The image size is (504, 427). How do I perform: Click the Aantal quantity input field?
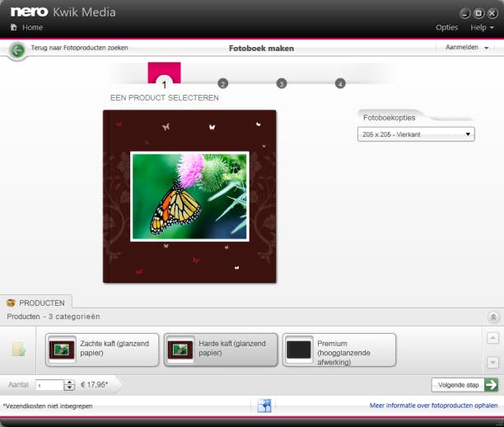49,385
